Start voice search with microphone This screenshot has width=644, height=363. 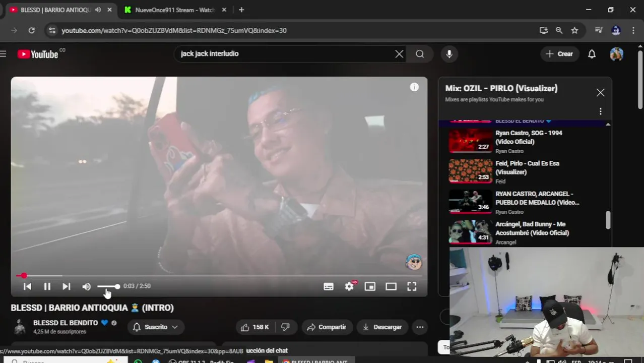click(x=449, y=54)
